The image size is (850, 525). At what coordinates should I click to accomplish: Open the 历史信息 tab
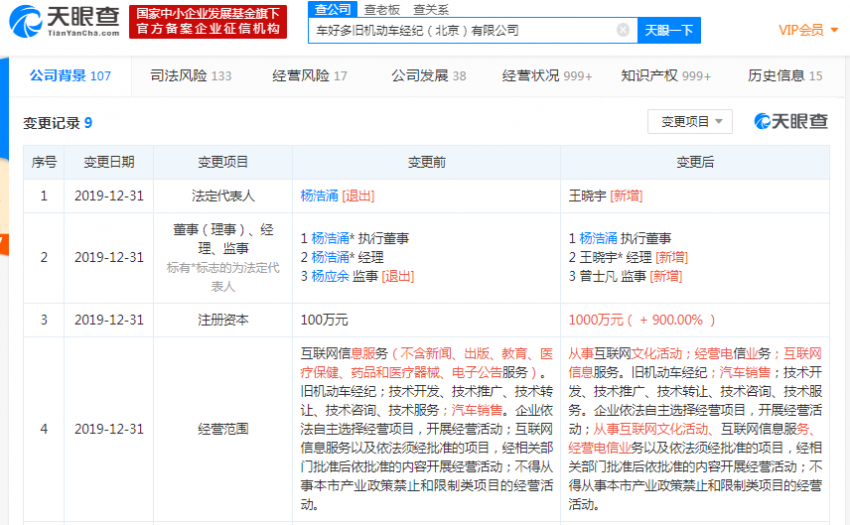[785, 76]
